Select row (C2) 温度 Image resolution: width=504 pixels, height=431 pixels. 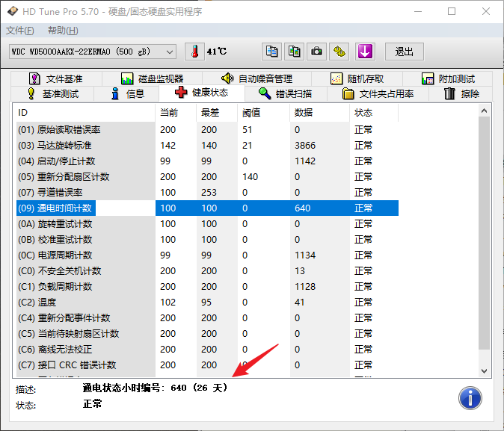tap(207, 303)
